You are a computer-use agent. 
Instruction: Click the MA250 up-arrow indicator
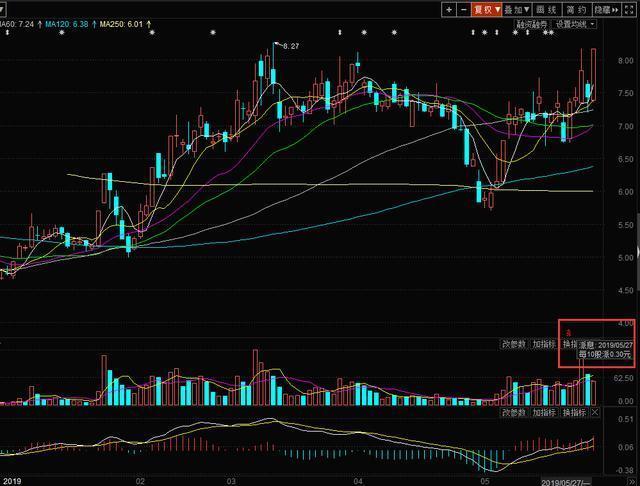pyautogui.click(x=149, y=24)
